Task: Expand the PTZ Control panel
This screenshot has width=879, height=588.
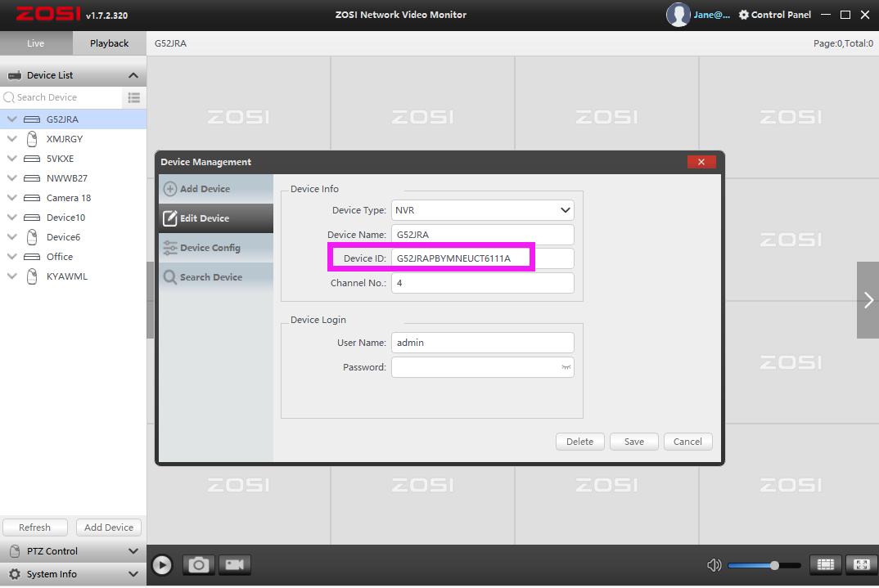Action: tap(133, 551)
